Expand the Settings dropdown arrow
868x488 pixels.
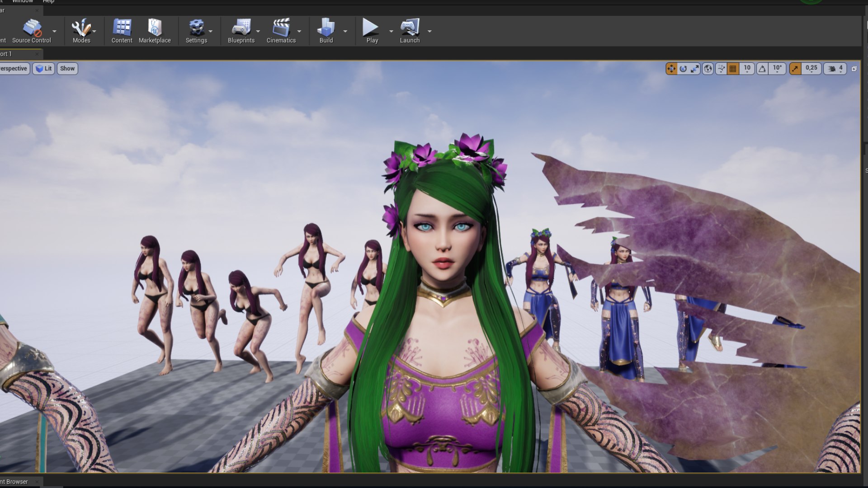[x=211, y=31]
